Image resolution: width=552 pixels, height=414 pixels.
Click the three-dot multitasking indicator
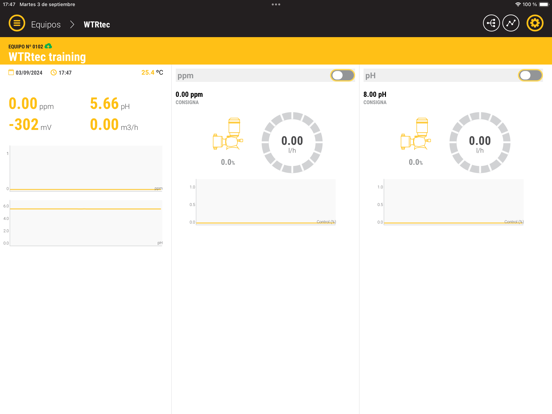276,5
